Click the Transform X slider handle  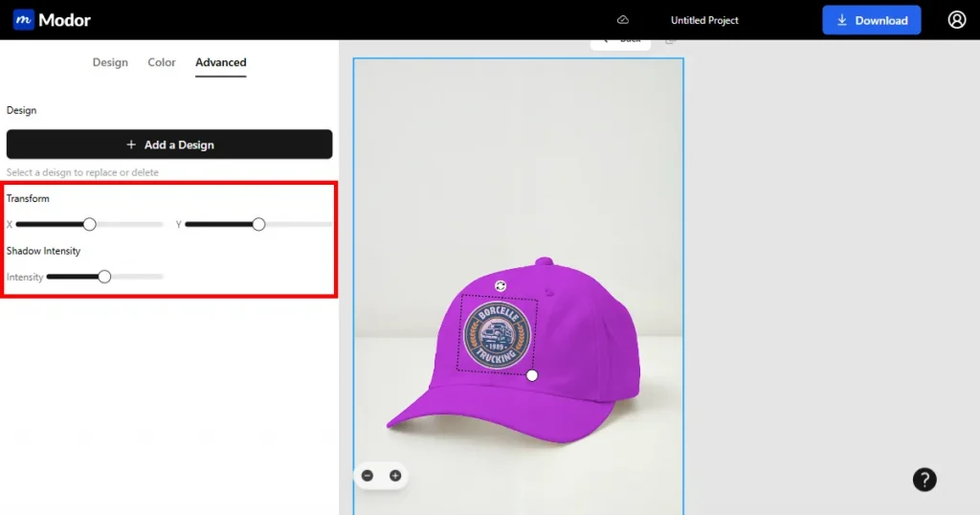click(x=89, y=224)
